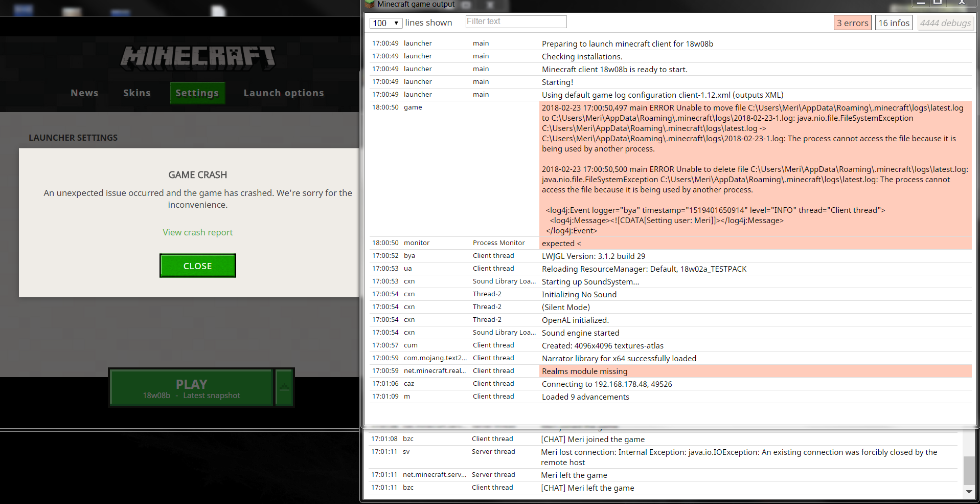Click the scroll-down arrow in the lower log
Viewport: 980px width, 504px height.
[x=969, y=491]
